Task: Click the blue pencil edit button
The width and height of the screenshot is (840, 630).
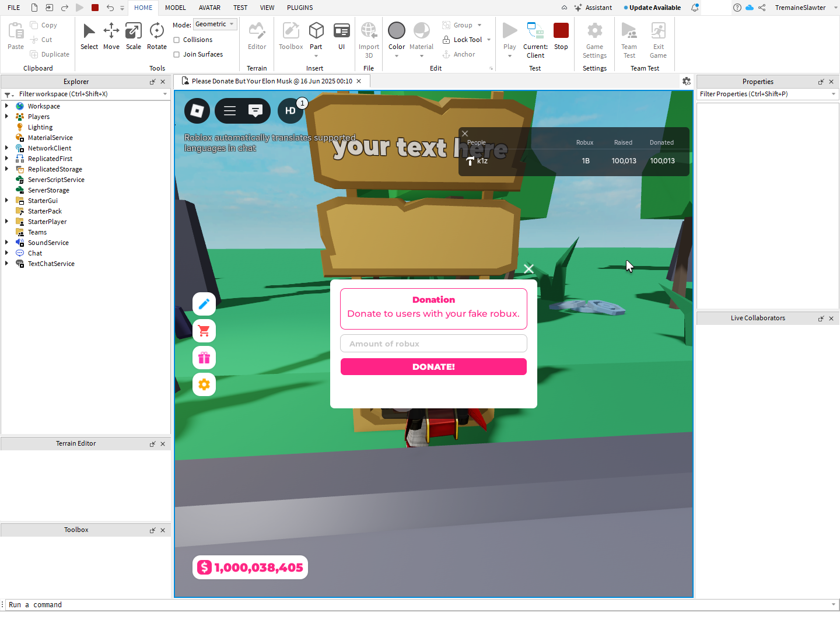Action: coord(204,304)
